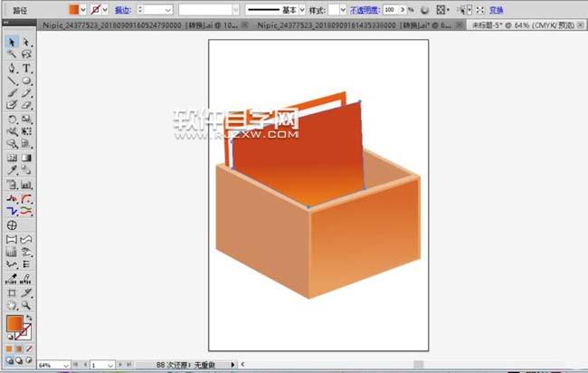Select the Pen tool
Screen dimensions: 588x373
point(12,68)
